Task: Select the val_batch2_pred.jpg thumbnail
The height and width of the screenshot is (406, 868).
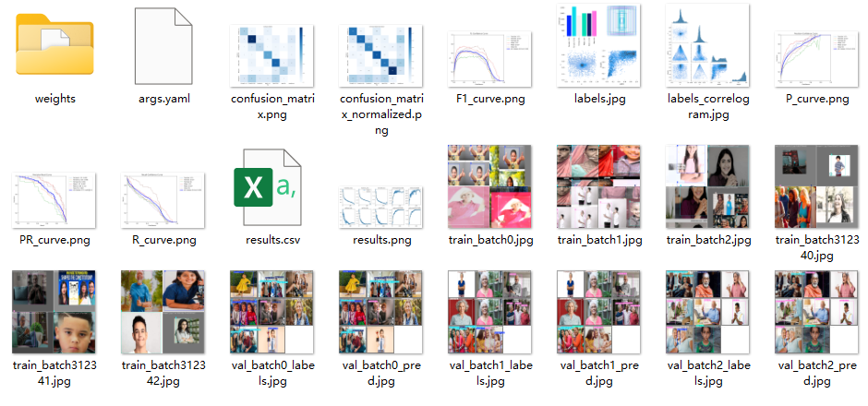Action: click(x=816, y=312)
